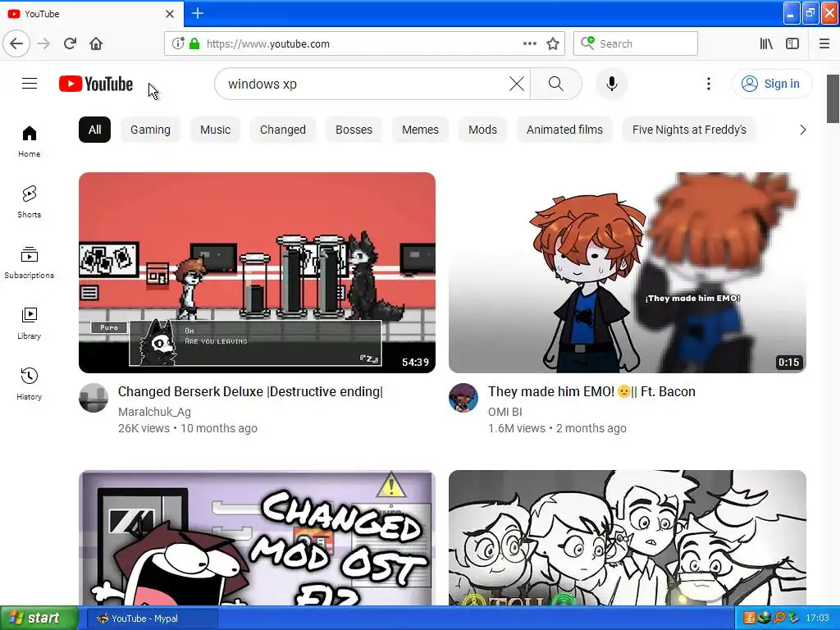Open CHANGED MOD OST video thumbnail
840x630 pixels.
257,538
